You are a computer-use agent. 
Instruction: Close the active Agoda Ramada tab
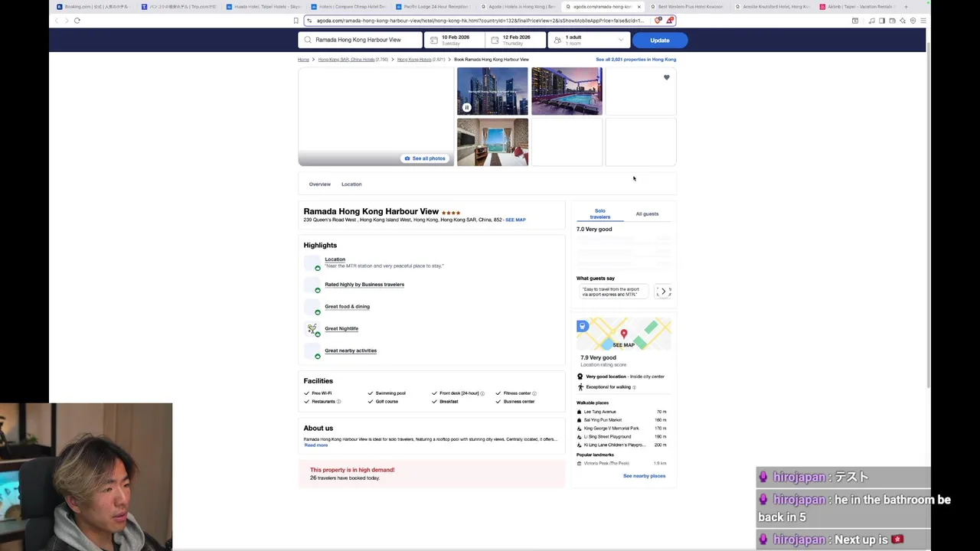(639, 7)
